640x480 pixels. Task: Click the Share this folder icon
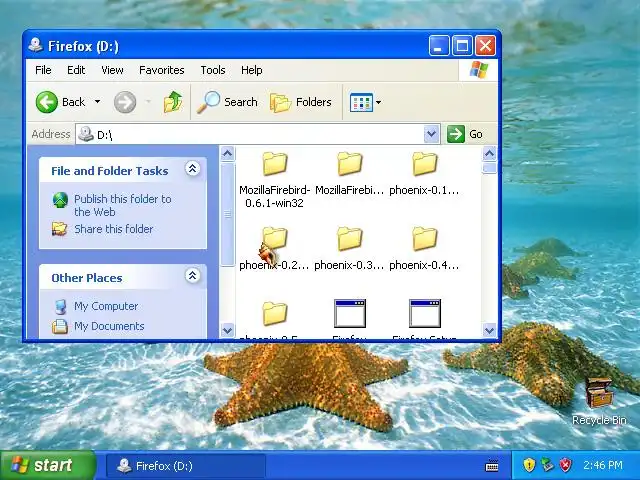pos(60,229)
